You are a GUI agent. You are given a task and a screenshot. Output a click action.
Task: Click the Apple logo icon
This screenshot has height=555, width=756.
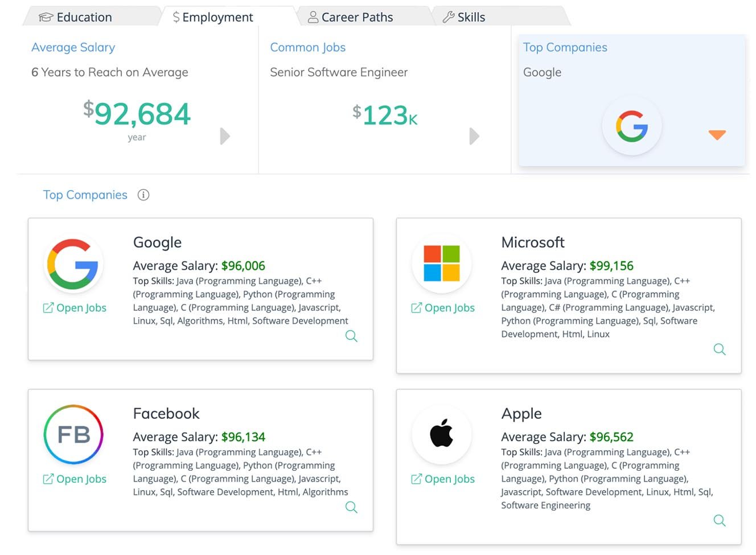click(x=442, y=434)
